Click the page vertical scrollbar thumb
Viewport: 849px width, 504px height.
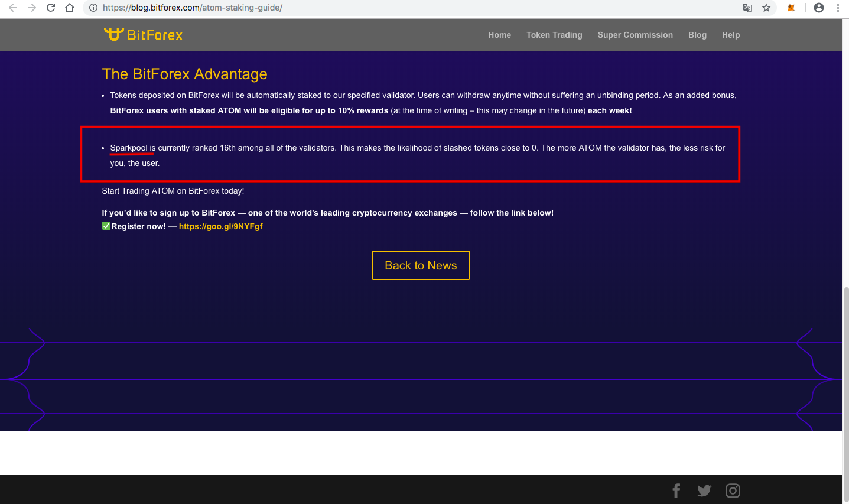(x=845, y=395)
